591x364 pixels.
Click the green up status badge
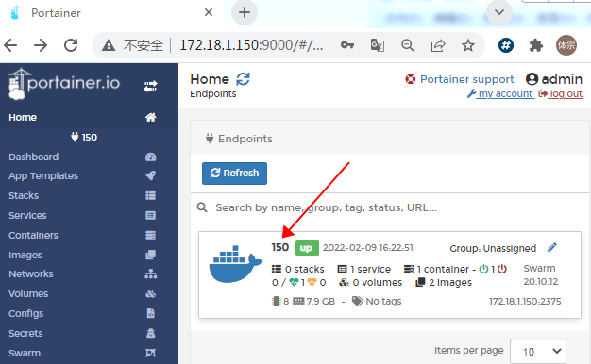click(x=307, y=248)
